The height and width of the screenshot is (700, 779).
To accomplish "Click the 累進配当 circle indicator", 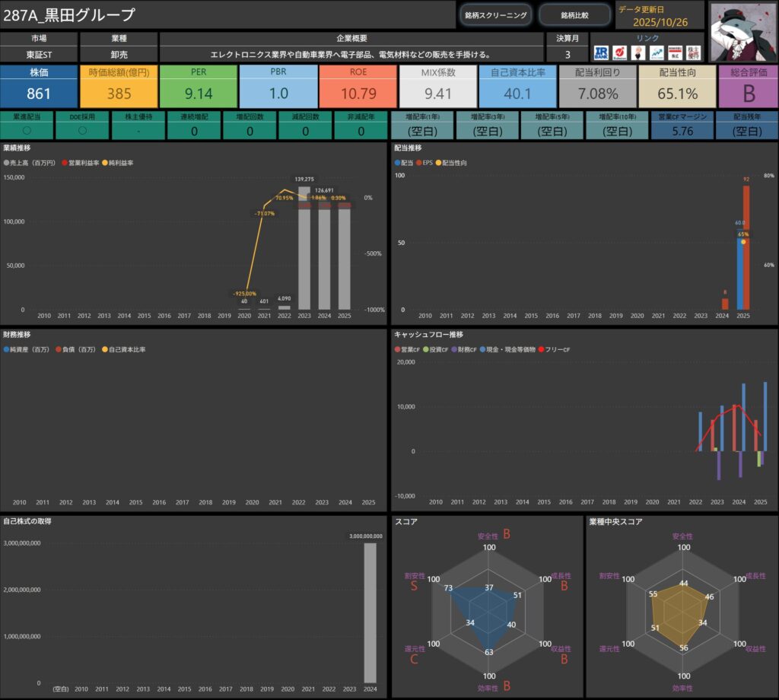I will [x=27, y=130].
